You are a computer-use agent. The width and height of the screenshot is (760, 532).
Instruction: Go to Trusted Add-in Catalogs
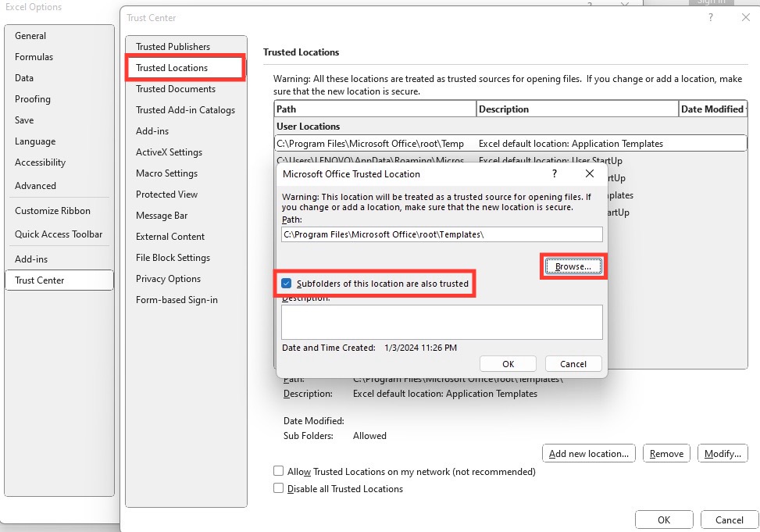[x=185, y=110]
